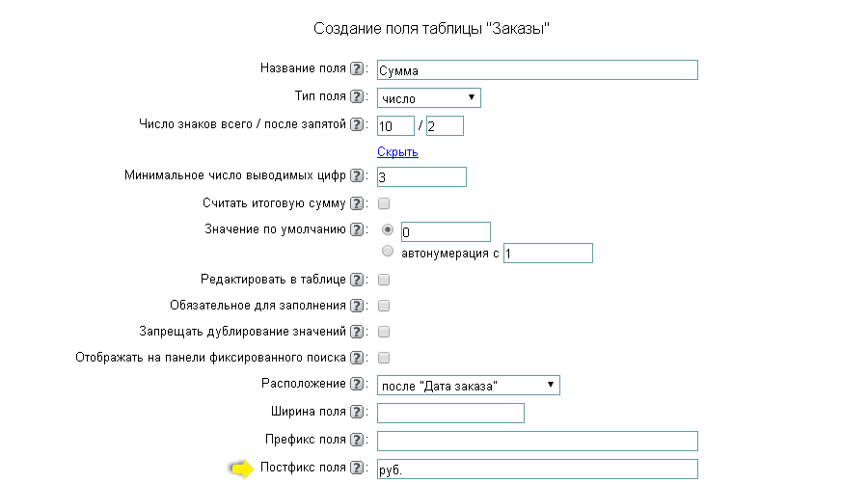Viewport: 868px width, 483px height.
Task: Click the digits-after-comma field containing 2
Action: point(444,126)
